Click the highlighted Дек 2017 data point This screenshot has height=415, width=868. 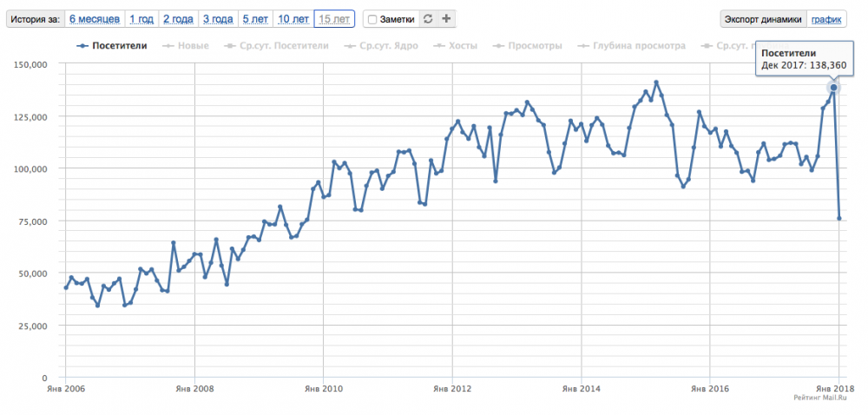click(x=834, y=88)
